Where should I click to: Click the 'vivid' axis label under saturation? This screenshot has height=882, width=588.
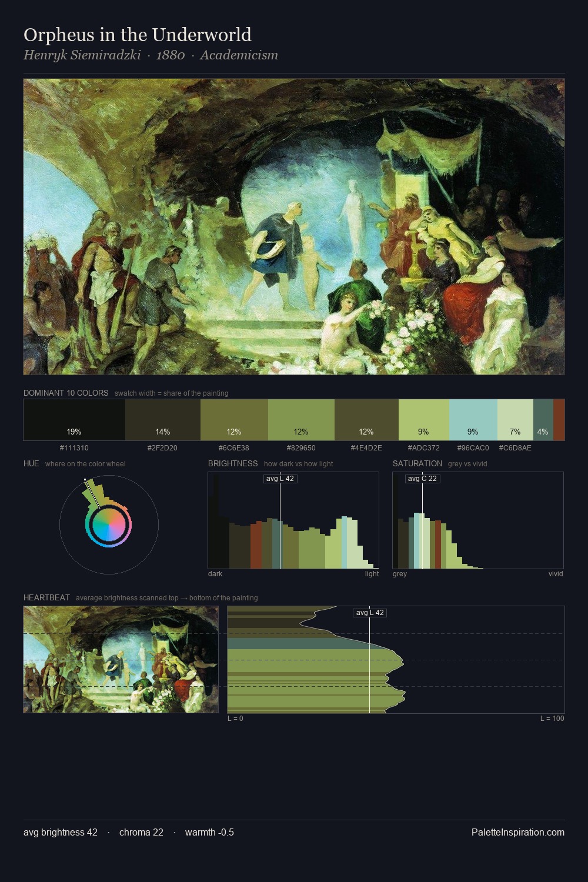point(556,574)
